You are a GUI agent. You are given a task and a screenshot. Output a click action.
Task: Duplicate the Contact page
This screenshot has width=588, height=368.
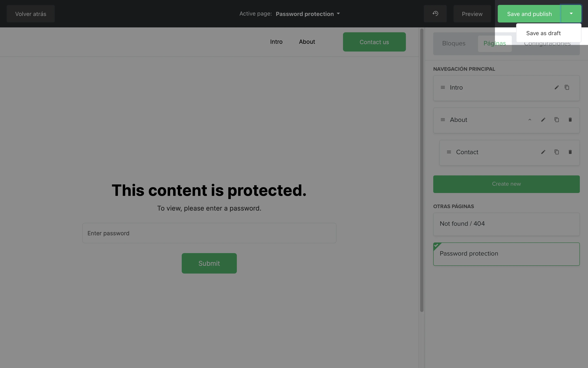click(557, 152)
